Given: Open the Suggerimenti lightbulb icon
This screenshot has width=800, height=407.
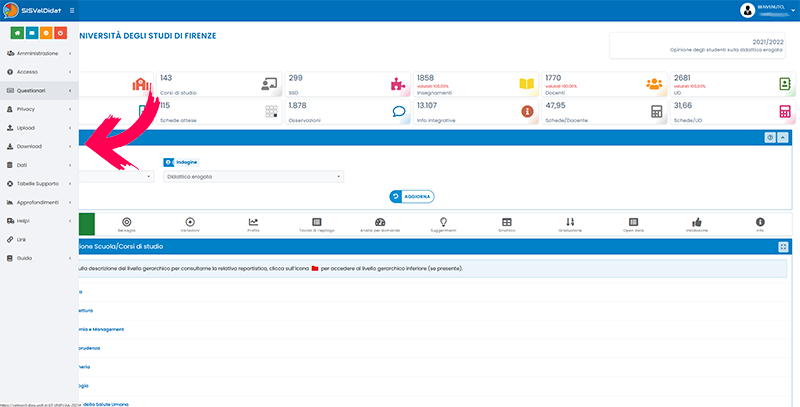Looking at the screenshot, I should click(443, 224).
